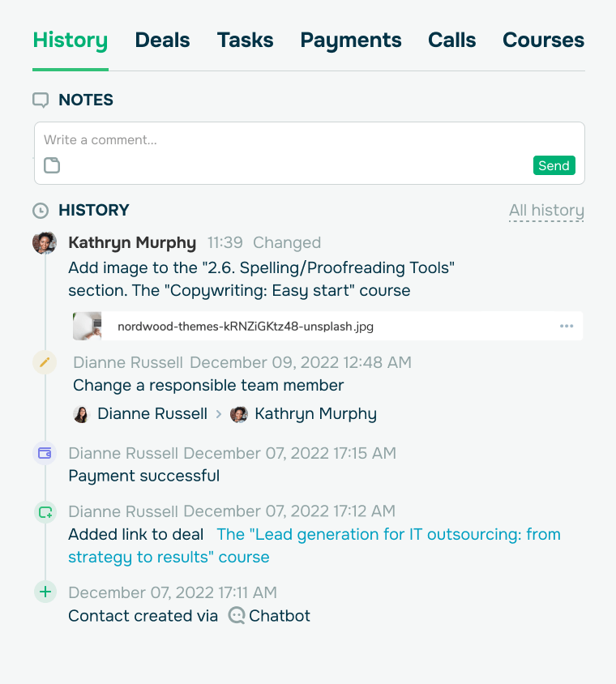This screenshot has height=684, width=616.
Task: Click Dianne Russell's small avatar
Action: pyautogui.click(x=81, y=414)
